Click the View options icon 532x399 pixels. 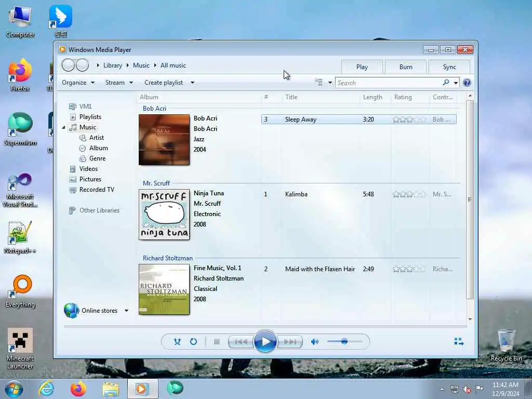tap(319, 83)
